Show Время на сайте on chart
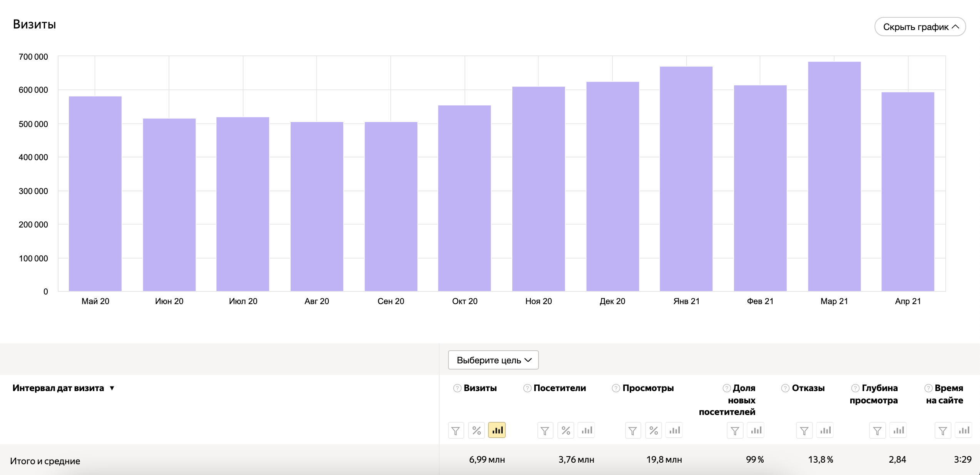The image size is (980, 475). [x=963, y=430]
